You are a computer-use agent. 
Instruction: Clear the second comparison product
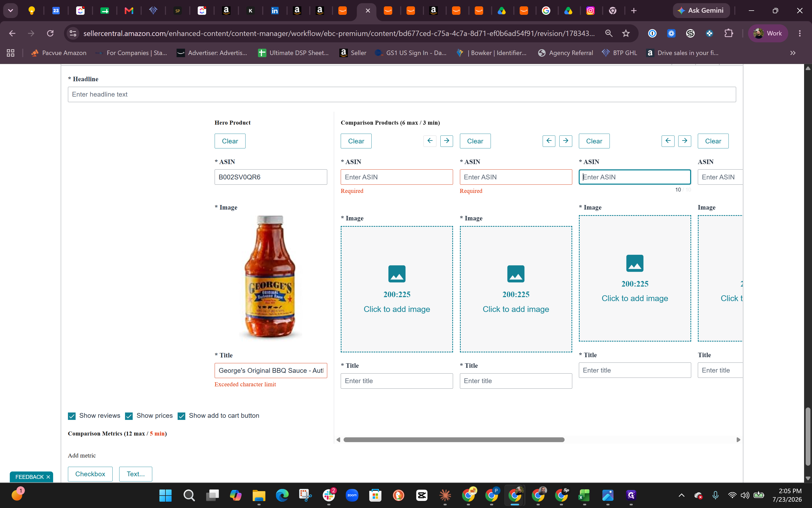click(475, 141)
